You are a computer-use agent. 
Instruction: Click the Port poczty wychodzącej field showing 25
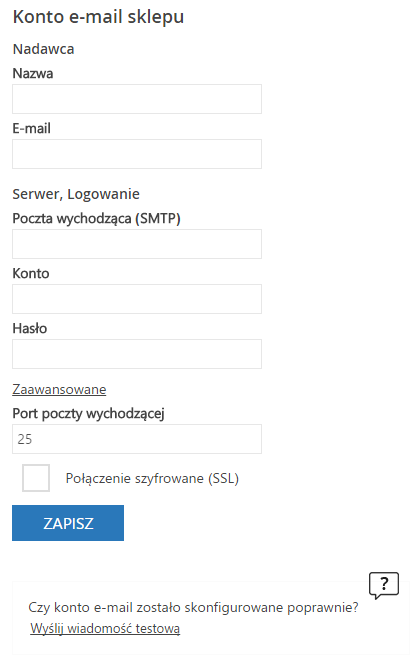[x=137, y=439]
